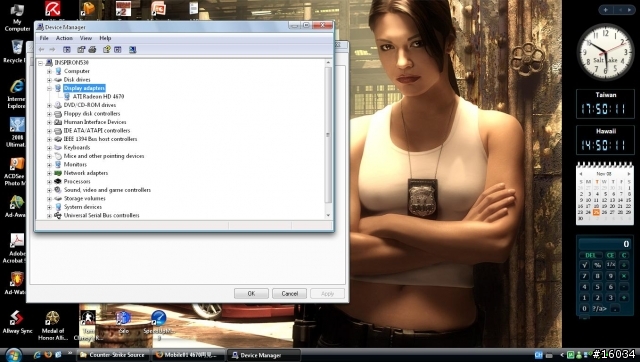Select IEEE 1394 Bus host controllers row

coord(100,139)
